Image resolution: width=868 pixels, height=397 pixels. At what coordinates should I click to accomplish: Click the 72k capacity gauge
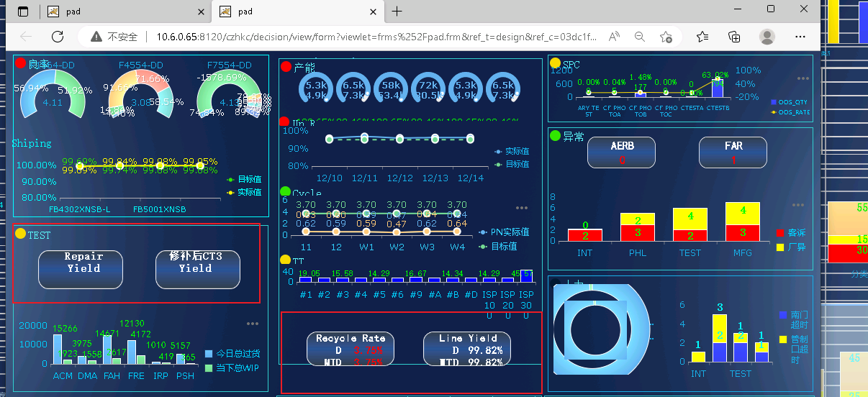[x=428, y=90]
